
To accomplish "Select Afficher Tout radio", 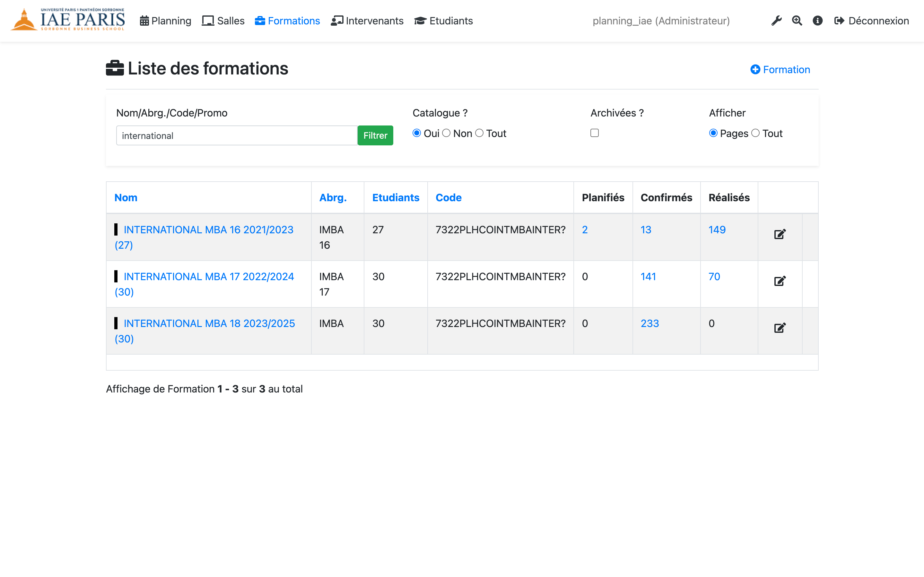I will tap(755, 133).
